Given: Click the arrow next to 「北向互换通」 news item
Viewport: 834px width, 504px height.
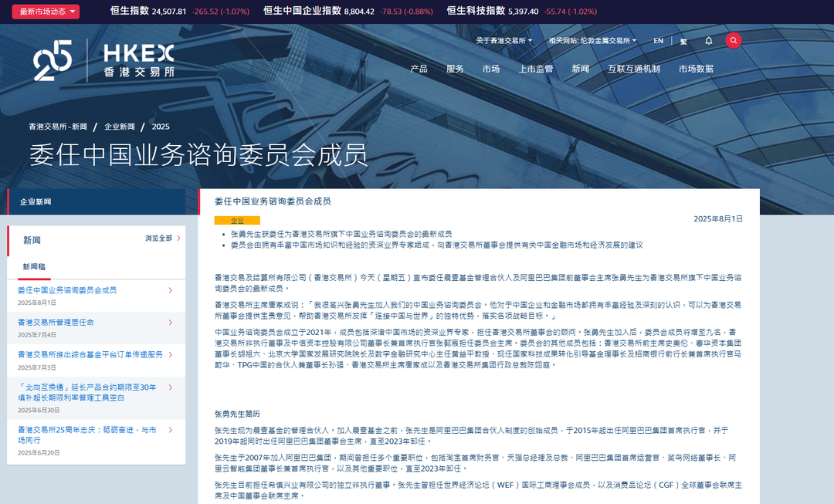Looking at the screenshot, I should 170,387.
